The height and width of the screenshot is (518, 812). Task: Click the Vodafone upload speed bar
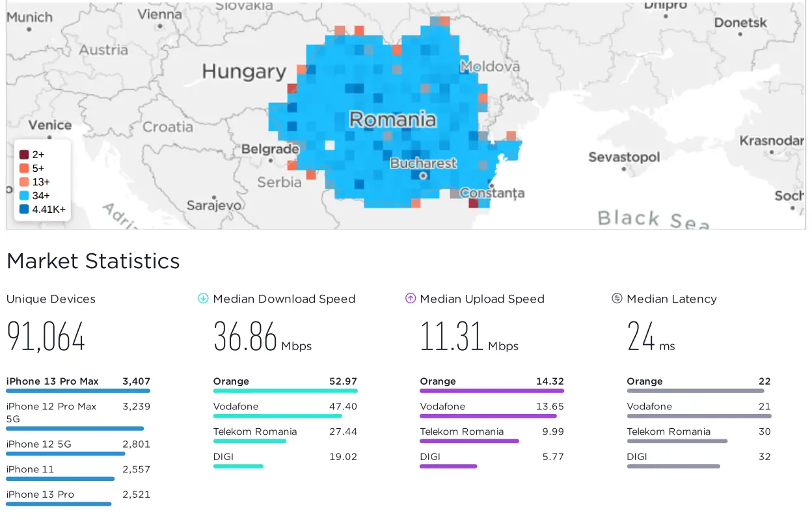tap(489, 416)
